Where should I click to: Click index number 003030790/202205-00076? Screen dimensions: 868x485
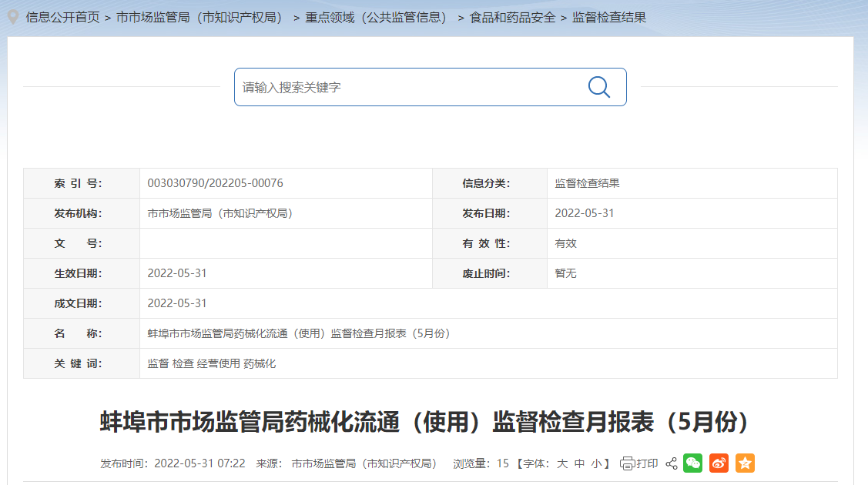tap(215, 183)
